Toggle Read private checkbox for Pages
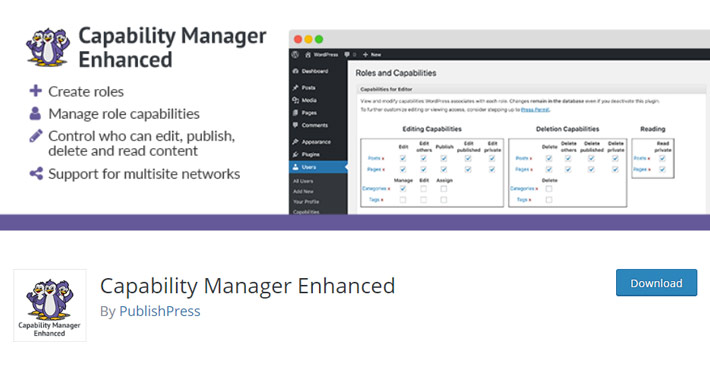Screen dimensions: 710x378 662,169
